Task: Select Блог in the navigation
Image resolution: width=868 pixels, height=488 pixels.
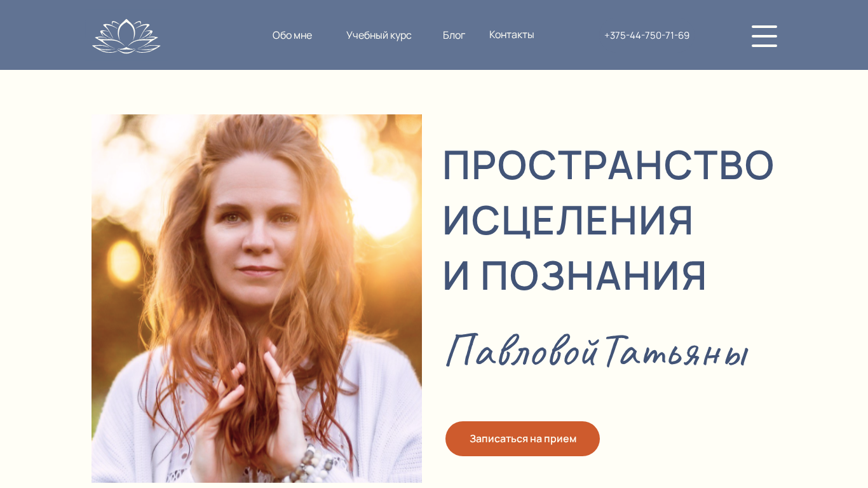Action: click(x=454, y=35)
